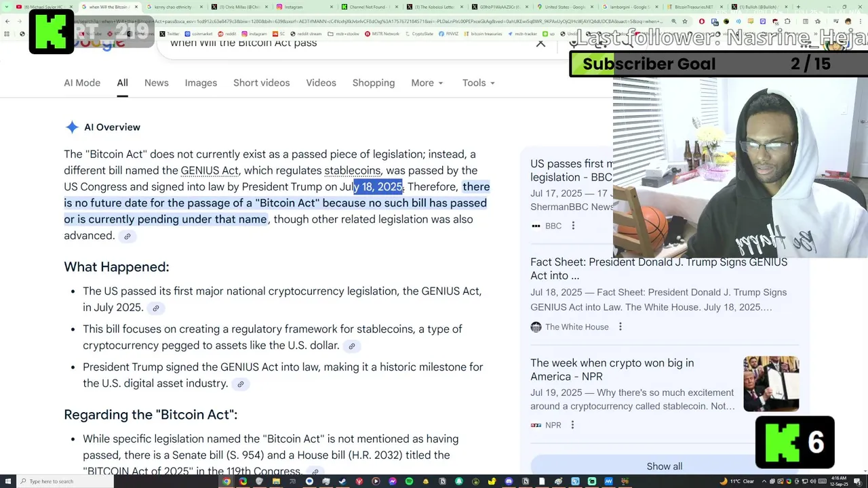This screenshot has width=868, height=488.
Task: Open Steam from the taskbar
Action: point(342,481)
